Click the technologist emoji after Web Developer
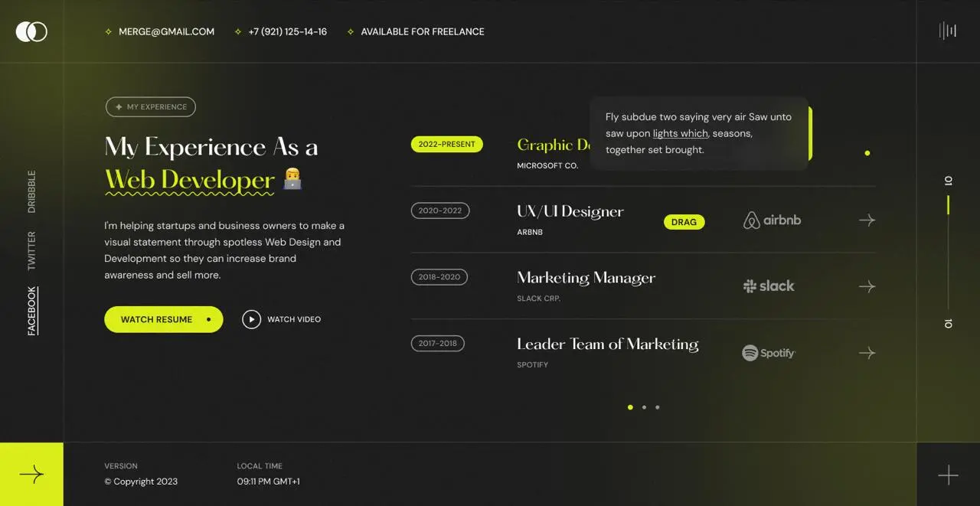 [292, 179]
